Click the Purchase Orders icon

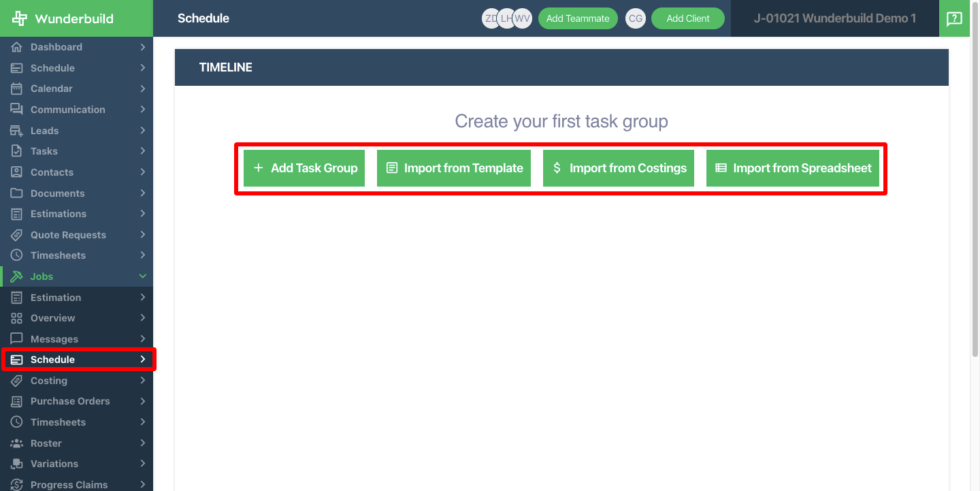pos(17,401)
